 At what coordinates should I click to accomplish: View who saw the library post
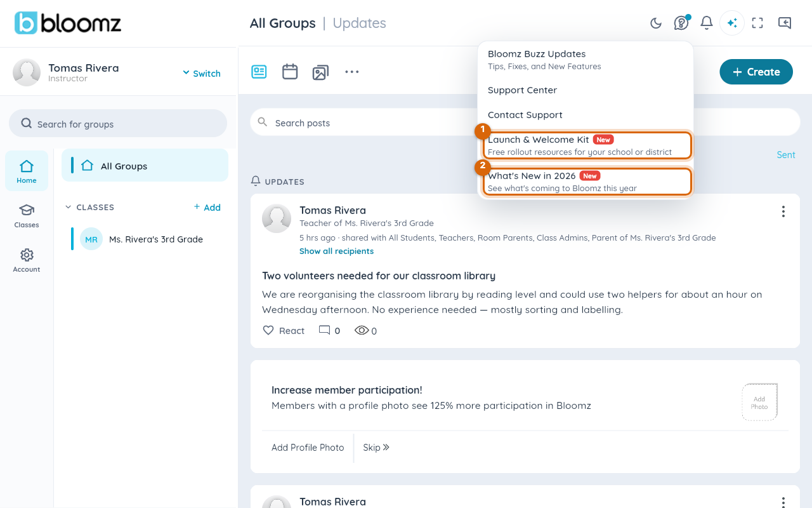pos(365,331)
